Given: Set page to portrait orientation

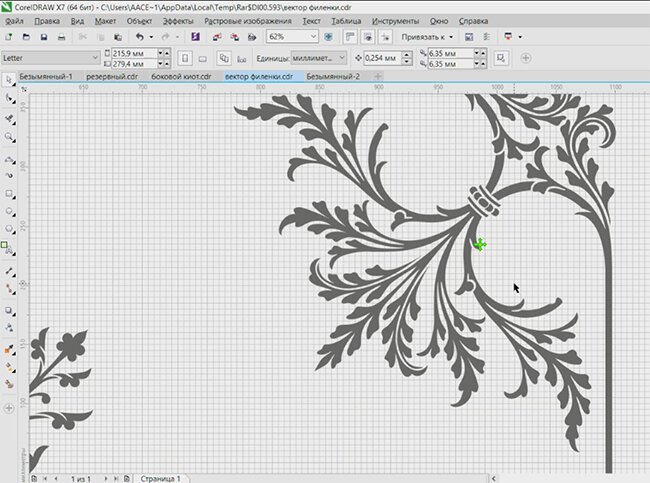Looking at the screenshot, I should pos(183,58).
